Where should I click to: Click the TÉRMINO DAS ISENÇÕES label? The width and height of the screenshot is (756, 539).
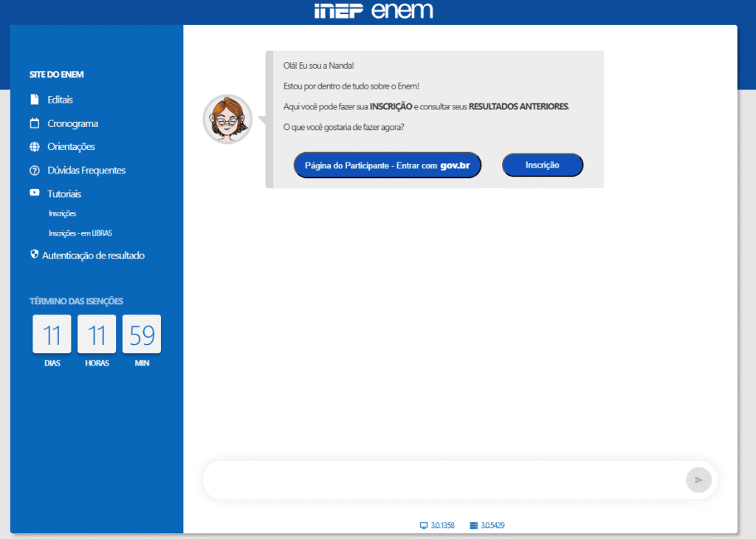[76, 301]
